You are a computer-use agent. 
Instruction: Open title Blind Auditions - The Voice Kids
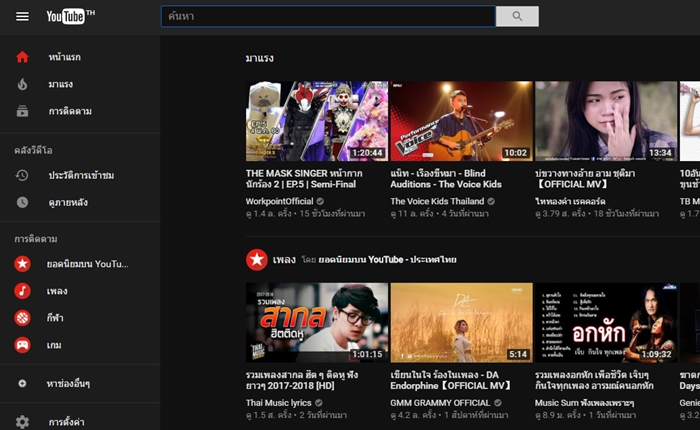[446, 179]
